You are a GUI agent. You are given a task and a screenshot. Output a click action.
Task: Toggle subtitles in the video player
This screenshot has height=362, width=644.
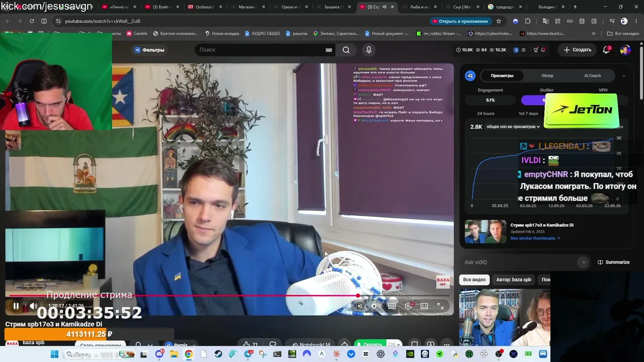[x=392, y=306]
